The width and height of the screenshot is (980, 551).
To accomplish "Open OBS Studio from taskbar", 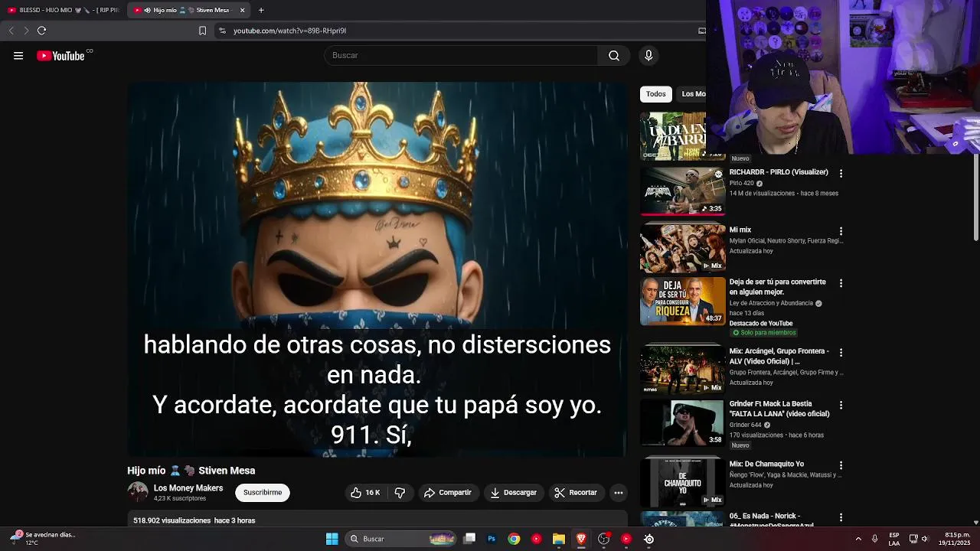I will coord(604,539).
